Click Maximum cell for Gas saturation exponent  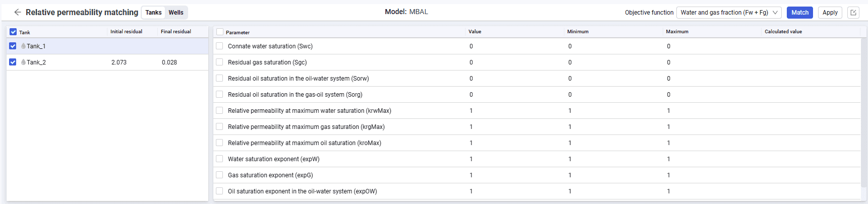point(712,175)
